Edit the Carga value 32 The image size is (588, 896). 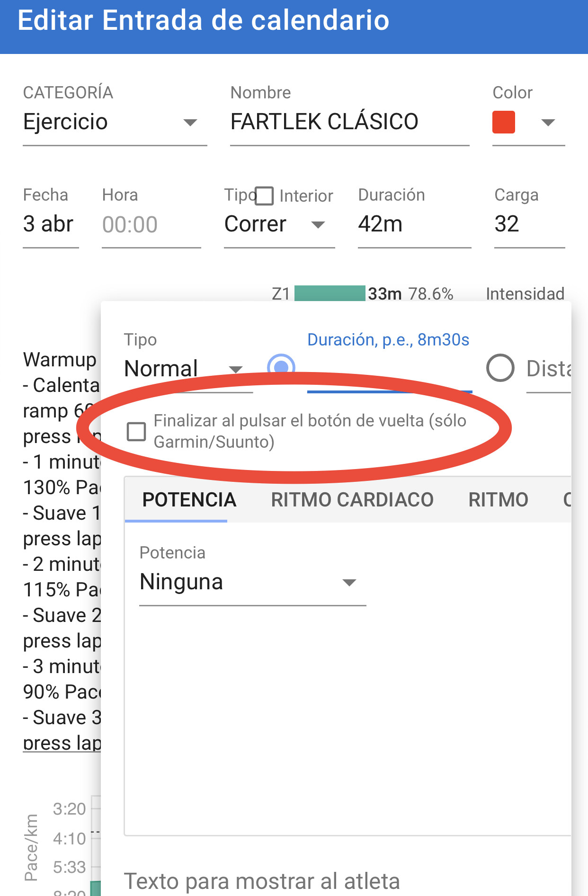529,224
